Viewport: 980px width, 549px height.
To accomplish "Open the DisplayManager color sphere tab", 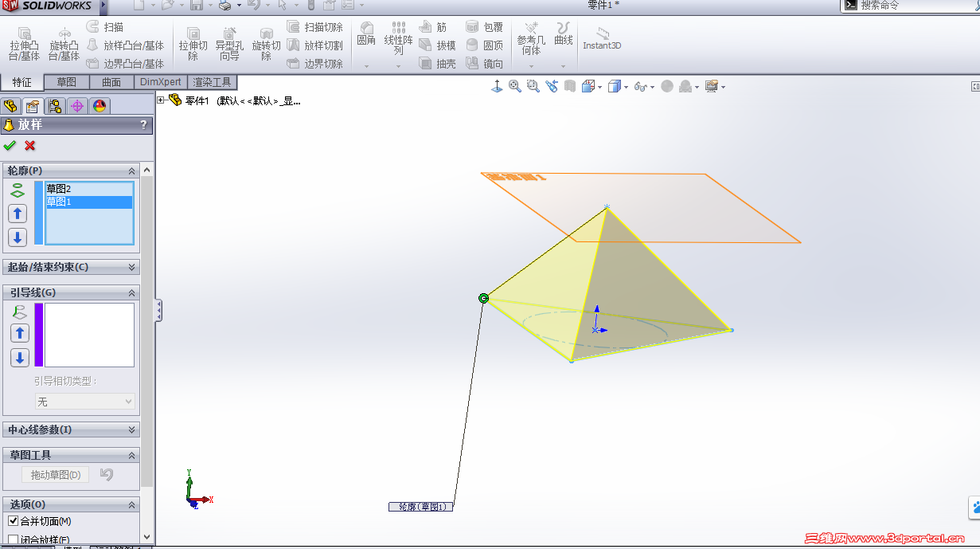I will [100, 106].
